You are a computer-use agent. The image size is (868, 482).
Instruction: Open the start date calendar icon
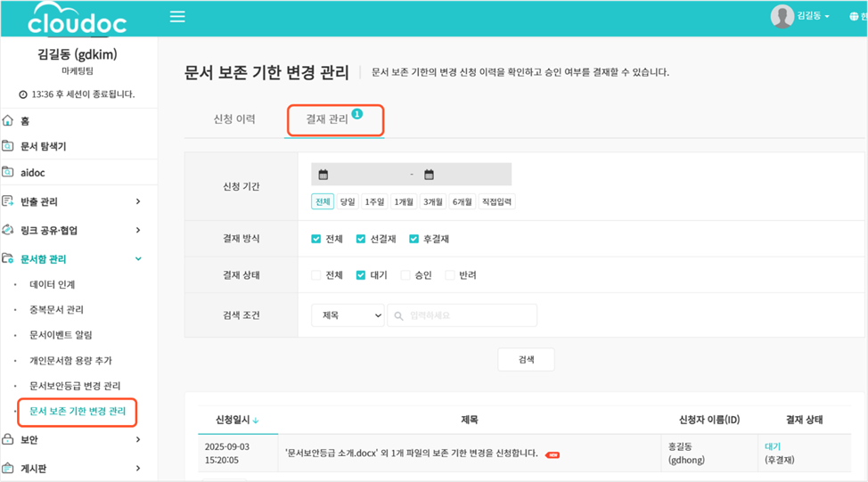(323, 175)
